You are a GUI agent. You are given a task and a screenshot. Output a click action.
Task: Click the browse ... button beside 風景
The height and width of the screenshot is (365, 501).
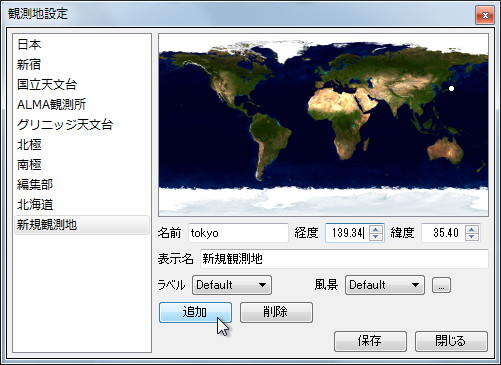coord(441,285)
